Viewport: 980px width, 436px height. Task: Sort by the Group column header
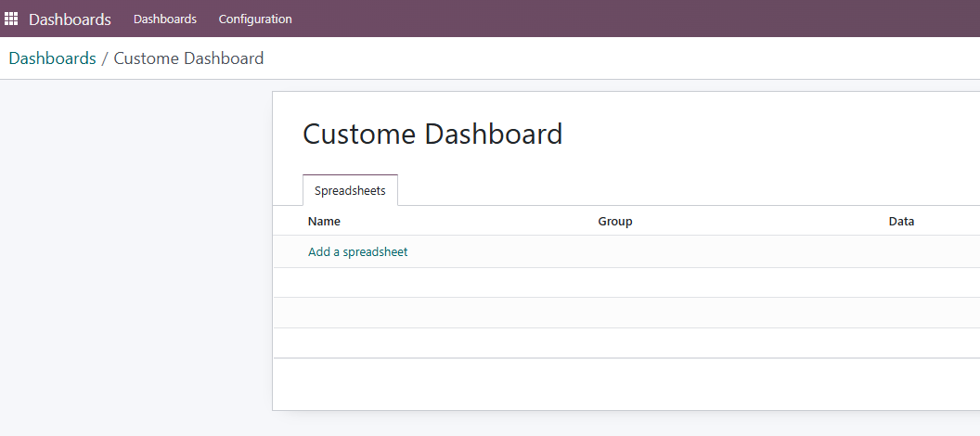tap(615, 221)
